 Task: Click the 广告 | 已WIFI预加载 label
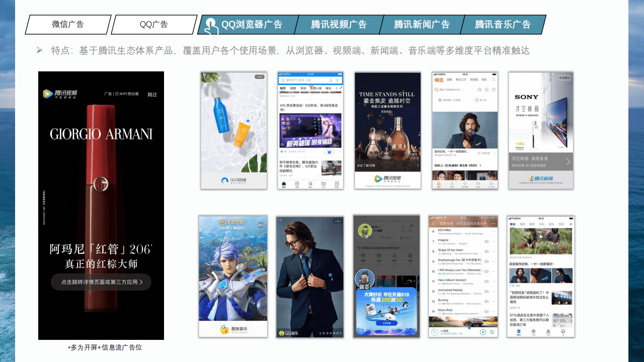(121, 94)
